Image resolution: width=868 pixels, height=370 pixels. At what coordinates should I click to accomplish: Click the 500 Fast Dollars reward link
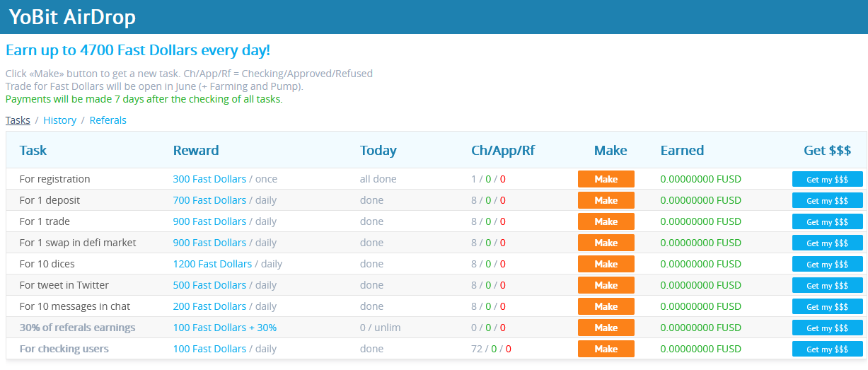click(x=209, y=285)
